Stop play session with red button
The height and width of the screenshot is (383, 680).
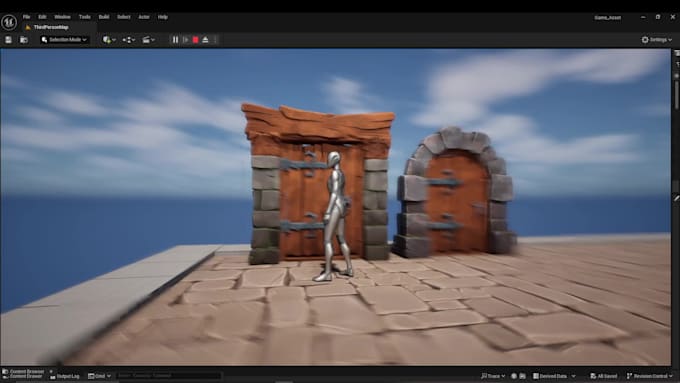tap(196, 40)
